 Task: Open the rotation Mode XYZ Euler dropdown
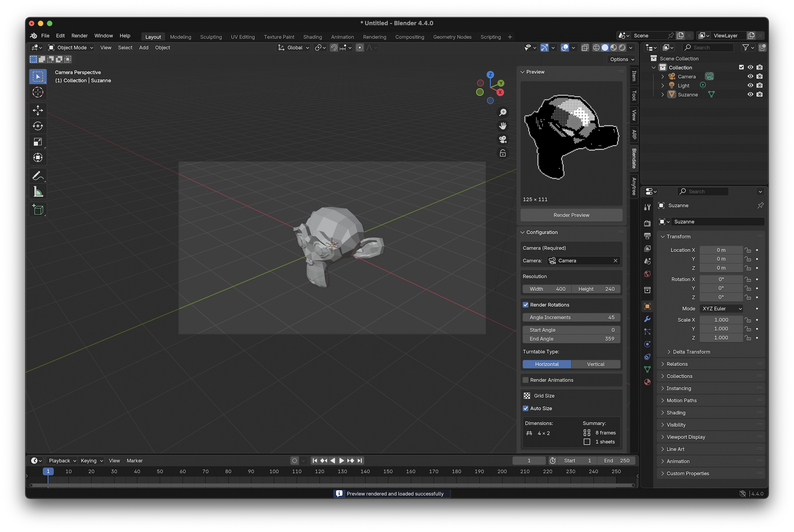click(x=721, y=309)
